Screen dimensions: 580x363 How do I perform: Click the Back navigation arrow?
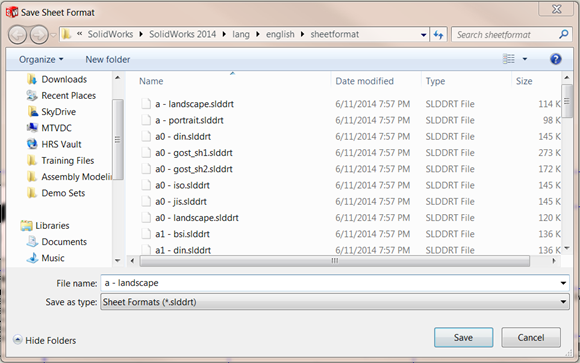pyautogui.click(x=17, y=35)
